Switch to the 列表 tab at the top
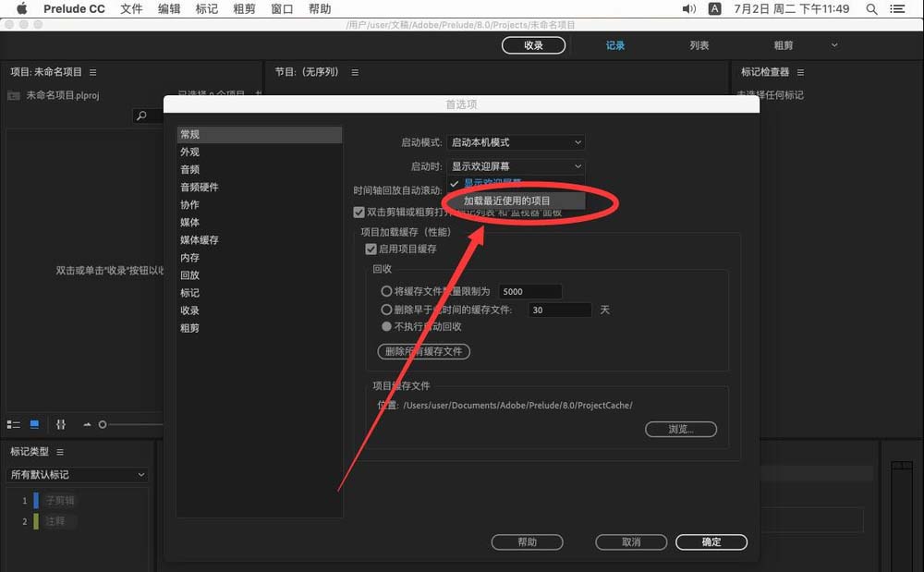Image resolution: width=924 pixels, height=572 pixels. pyautogui.click(x=699, y=43)
